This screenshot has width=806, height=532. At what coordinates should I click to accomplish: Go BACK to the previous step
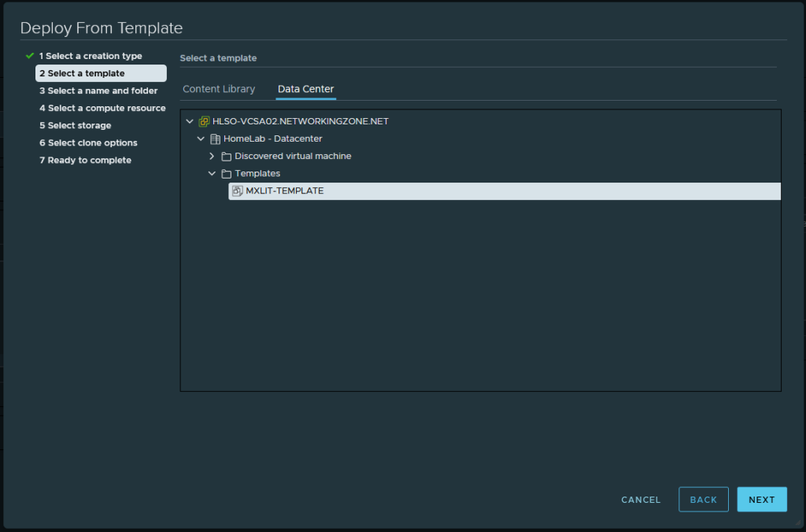point(703,500)
